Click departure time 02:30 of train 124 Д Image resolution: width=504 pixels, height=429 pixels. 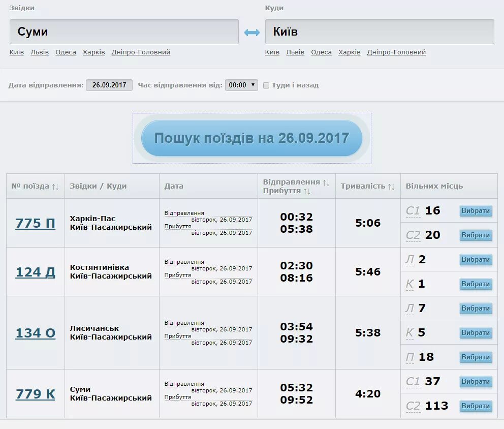point(296,266)
